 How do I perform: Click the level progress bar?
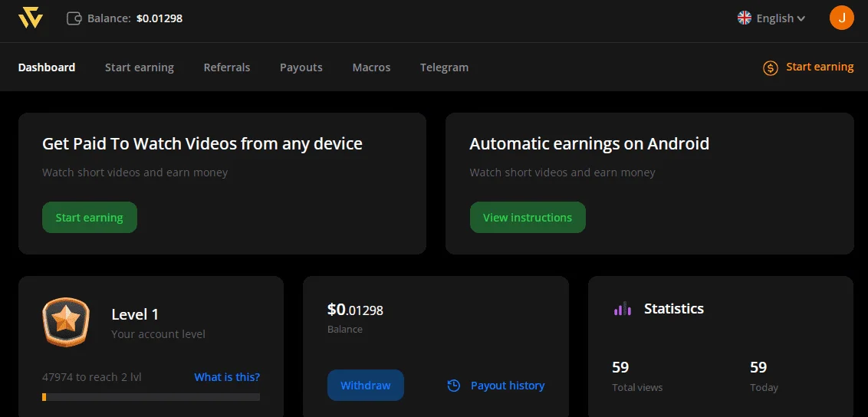coord(151,397)
